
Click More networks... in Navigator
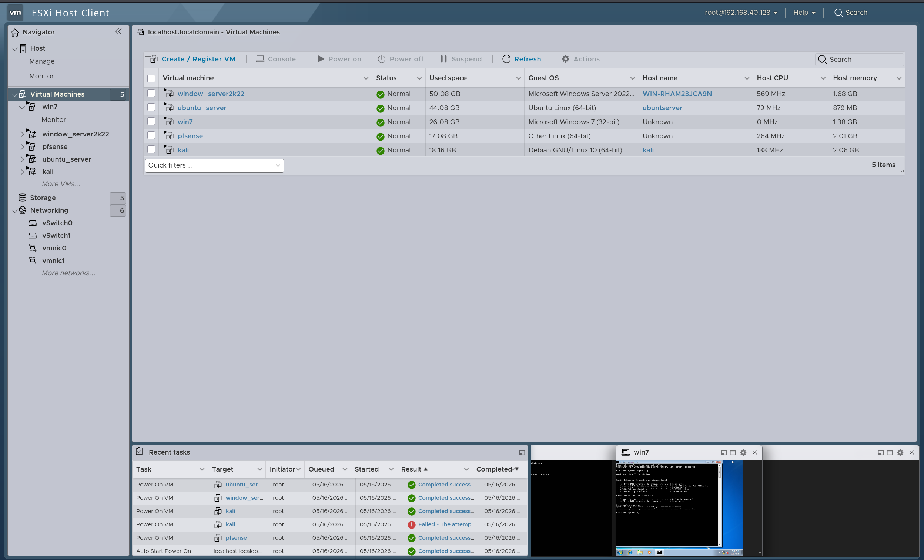click(68, 273)
